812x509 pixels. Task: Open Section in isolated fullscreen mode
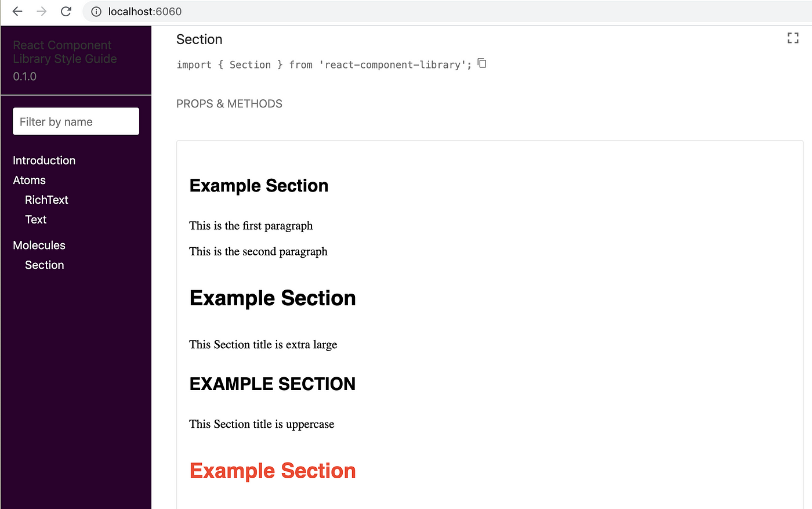point(793,38)
